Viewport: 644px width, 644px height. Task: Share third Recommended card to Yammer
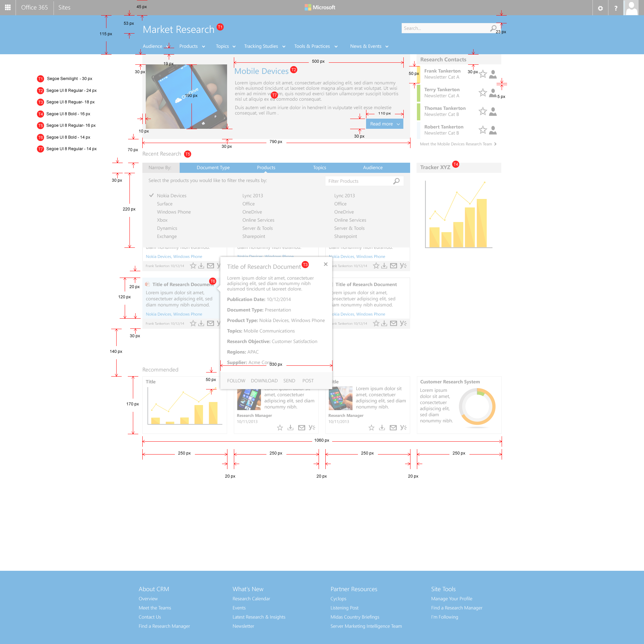pos(403,428)
